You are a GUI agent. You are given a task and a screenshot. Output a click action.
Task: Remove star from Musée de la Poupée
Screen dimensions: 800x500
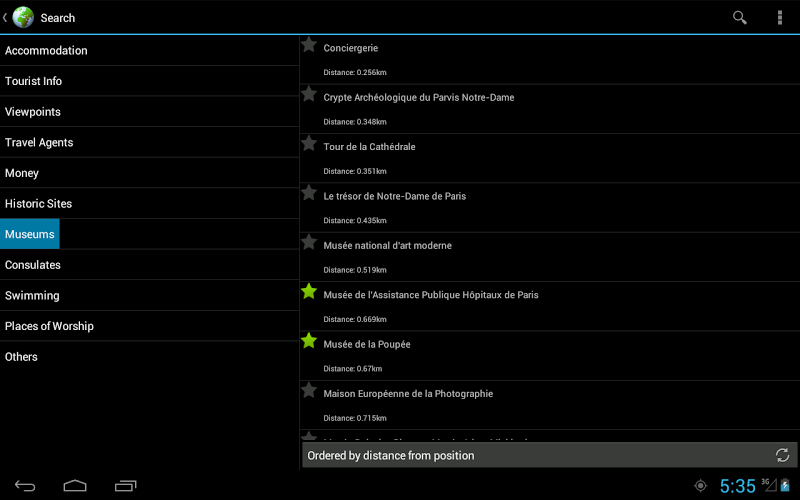309,341
